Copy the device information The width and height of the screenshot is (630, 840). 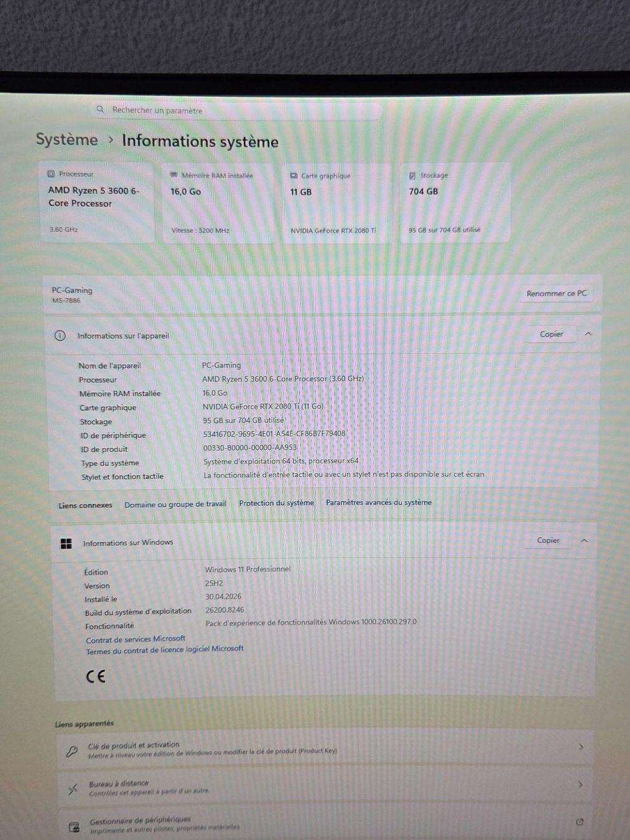point(551,334)
